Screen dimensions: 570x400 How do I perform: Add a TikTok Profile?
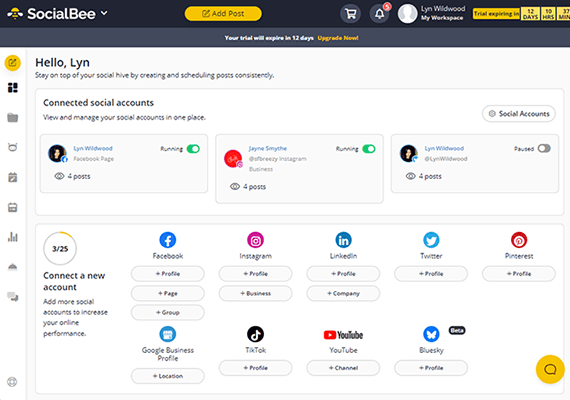pos(256,368)
